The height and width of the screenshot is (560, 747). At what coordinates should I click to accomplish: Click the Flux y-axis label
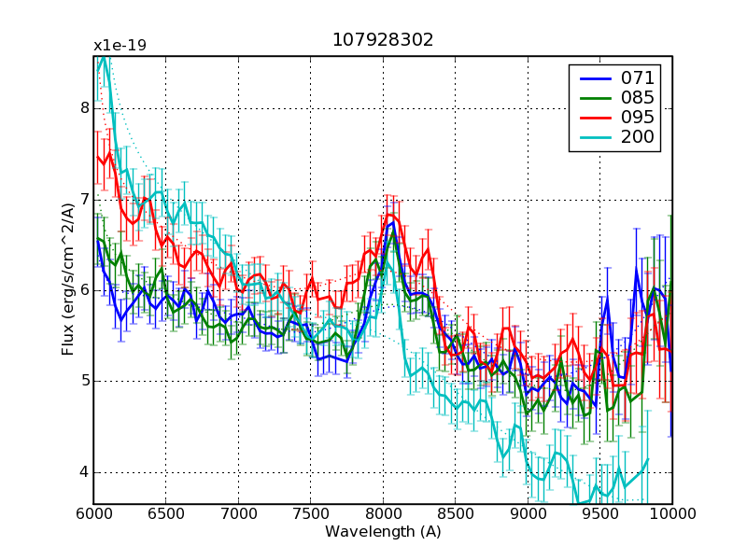coord(68,280)
